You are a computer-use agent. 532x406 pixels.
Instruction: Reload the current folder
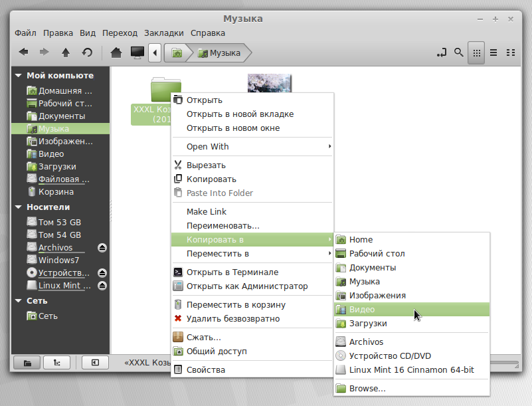[x=87, y=52]
